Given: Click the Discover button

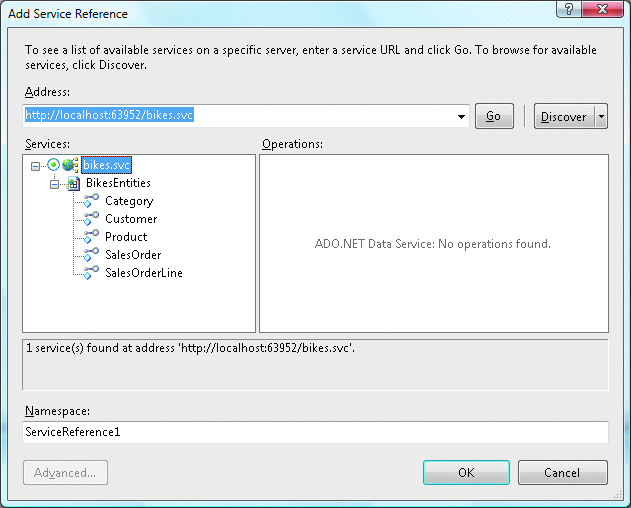Looking at the screenshot, I should point(564,116).
